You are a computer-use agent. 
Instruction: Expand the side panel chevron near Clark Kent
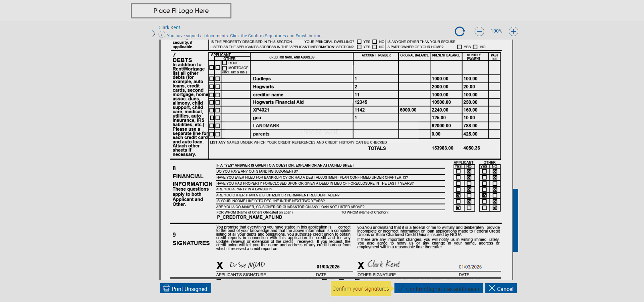click(x=154, y=34)
